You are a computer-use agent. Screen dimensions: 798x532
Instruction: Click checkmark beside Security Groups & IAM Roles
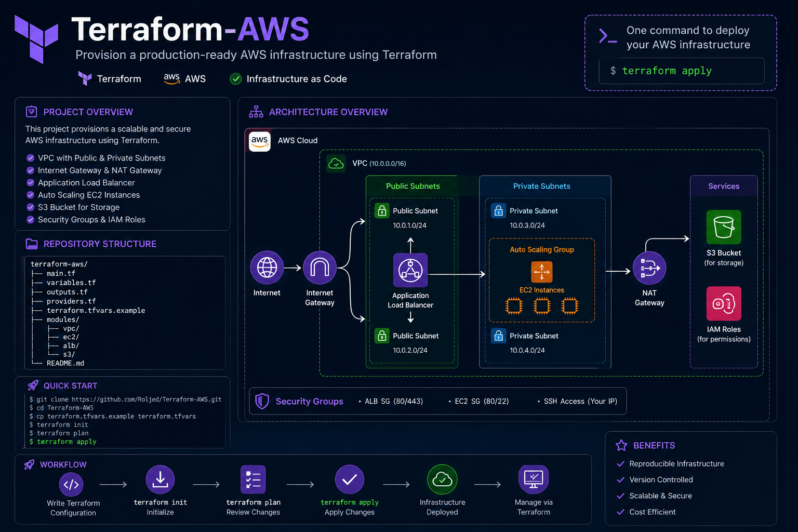pyautogui.click(x=30, y=220)
